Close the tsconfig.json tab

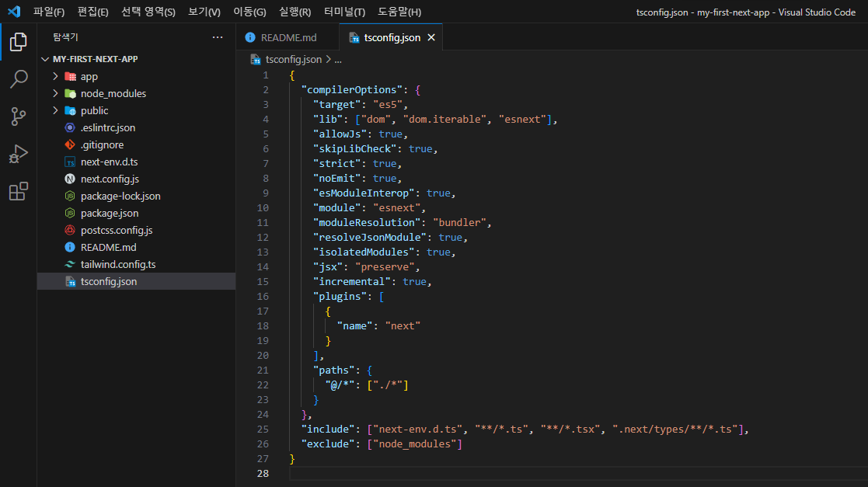431,37
